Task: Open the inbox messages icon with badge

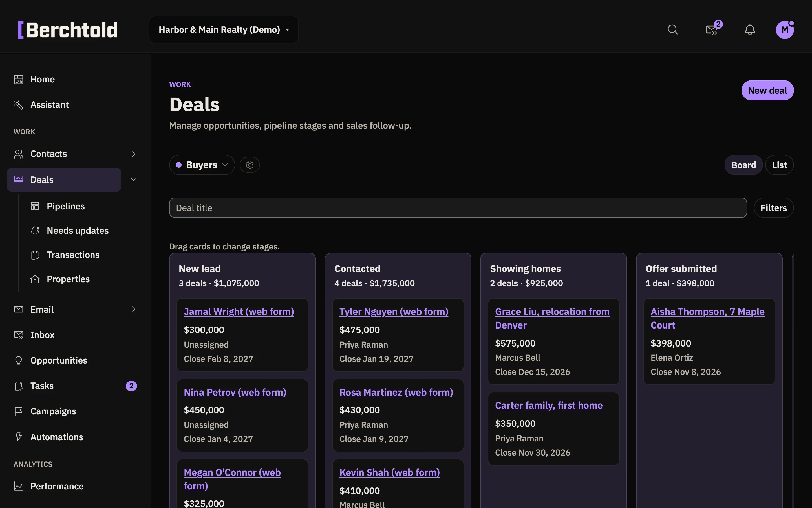Action: (x=712, y=30)
